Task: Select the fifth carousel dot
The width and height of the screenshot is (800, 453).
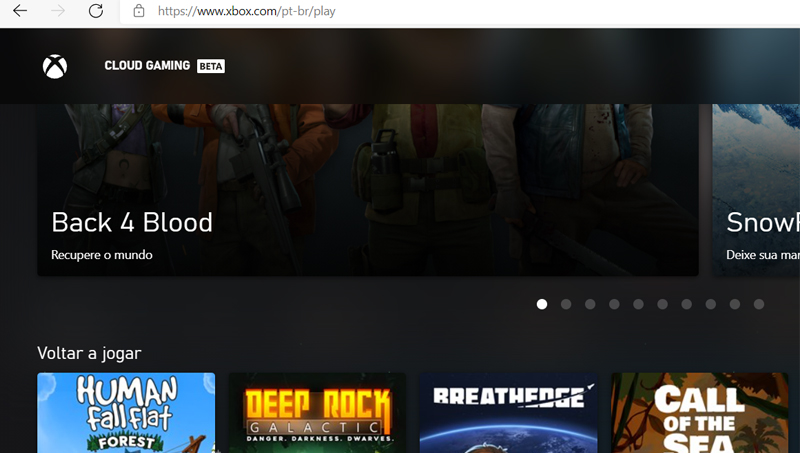Action: click(638, 304)
